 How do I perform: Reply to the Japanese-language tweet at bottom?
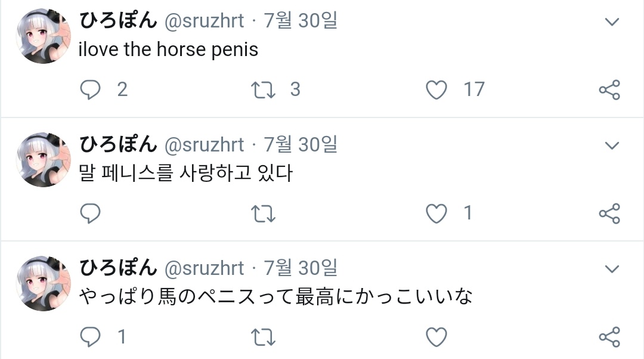coord(90,338)
